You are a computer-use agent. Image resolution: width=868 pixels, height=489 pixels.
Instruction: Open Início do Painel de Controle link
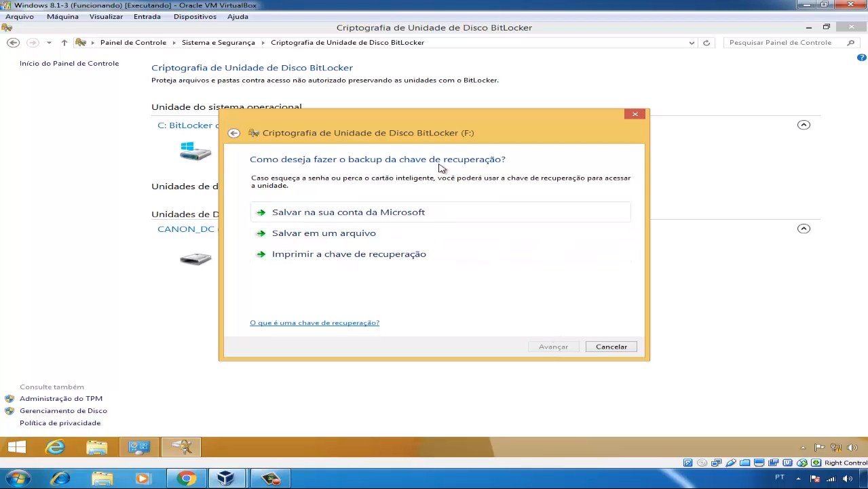point(69,64)
